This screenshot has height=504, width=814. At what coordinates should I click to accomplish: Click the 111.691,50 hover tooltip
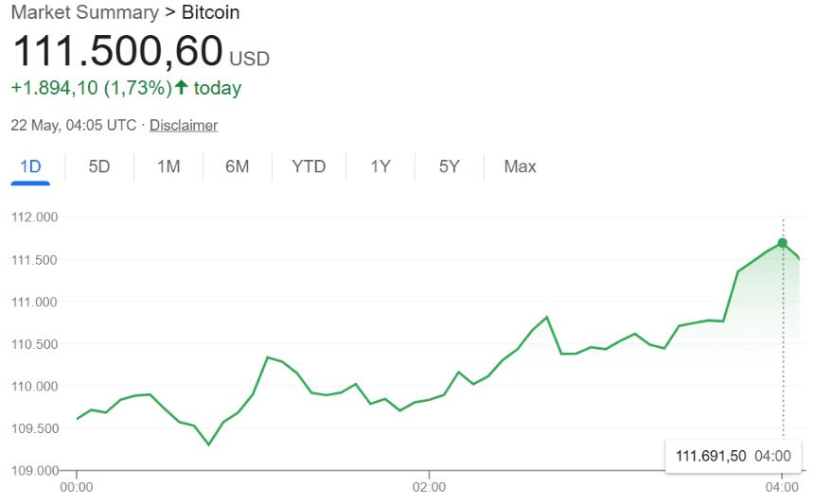(733, 457)
